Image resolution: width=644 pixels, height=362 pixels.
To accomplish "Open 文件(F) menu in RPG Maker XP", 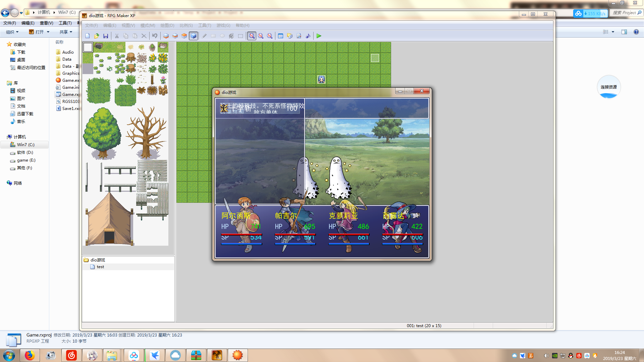I will pyautogui.click(x=91, y=25).
